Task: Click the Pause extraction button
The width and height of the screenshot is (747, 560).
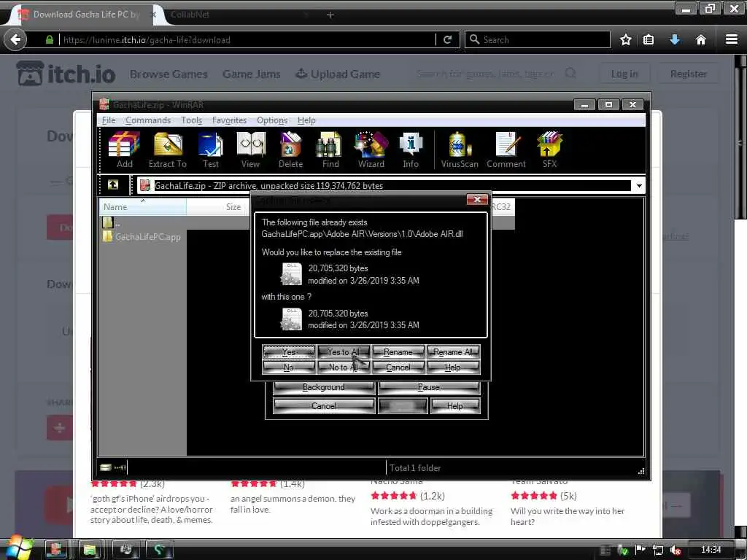Action: click(429, 387)
